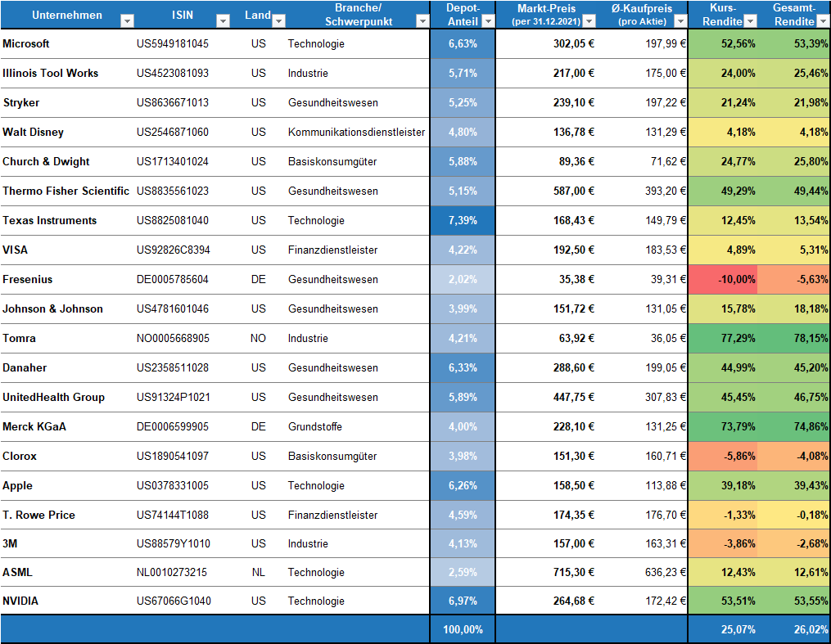
Task: Click the 7,39% depot share cell
Action: coord(463,220)
